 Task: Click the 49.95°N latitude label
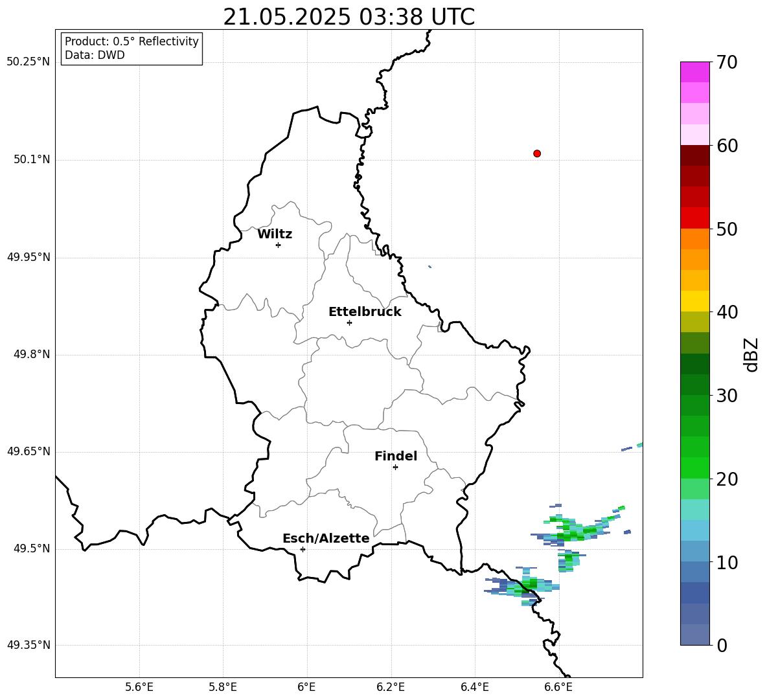[29, 257]
